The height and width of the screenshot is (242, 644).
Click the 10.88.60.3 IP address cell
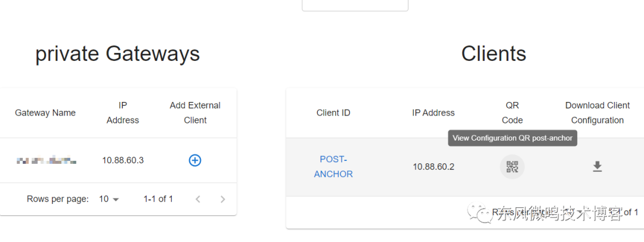point(123,160)
